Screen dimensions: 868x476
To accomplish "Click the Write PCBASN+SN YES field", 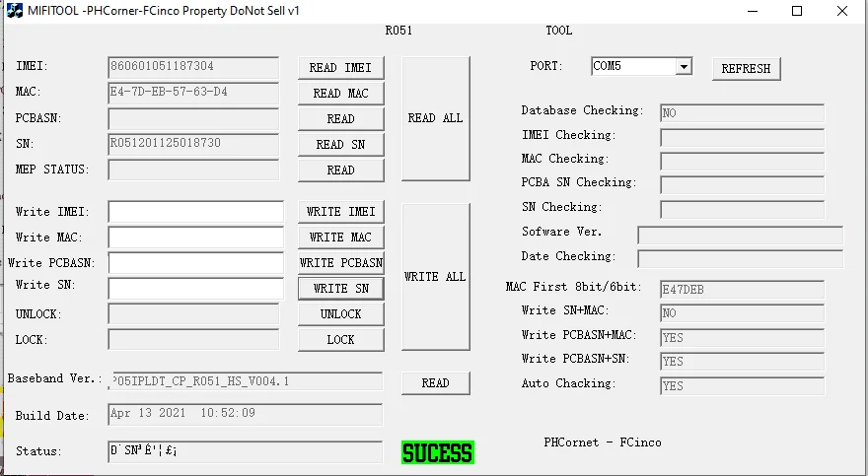I will 743,361.
